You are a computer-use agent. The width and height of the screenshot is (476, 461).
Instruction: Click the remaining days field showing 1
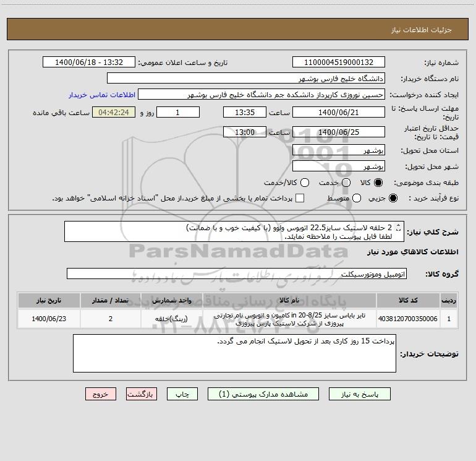tap(178, 112)
